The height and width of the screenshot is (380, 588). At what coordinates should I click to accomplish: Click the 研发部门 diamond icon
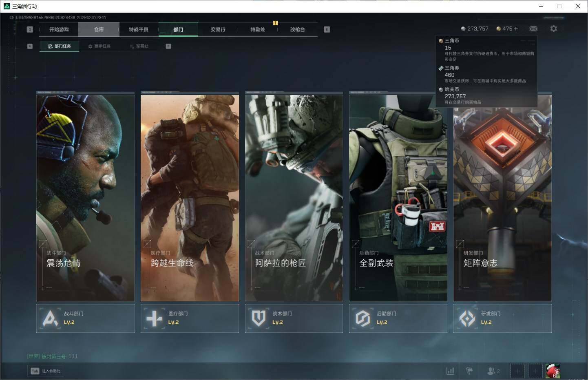pos(467,318)
